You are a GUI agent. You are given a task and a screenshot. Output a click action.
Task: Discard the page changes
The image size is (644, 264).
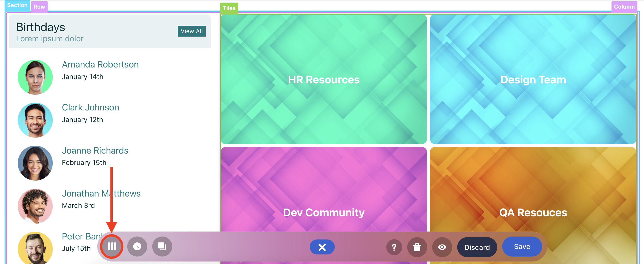pyautogui.click(x=477, y=247)
